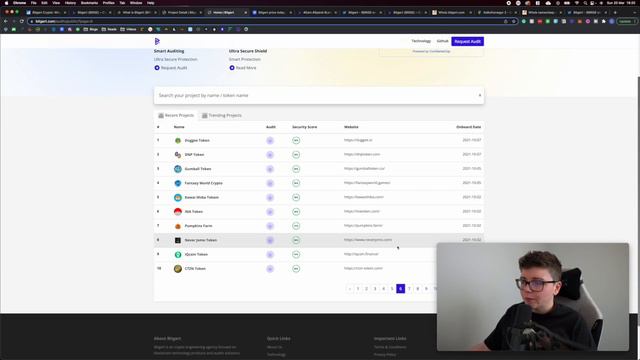Open the Technology link in the header
This screenshot has height=360, width=640.
(x=421, y=41)
